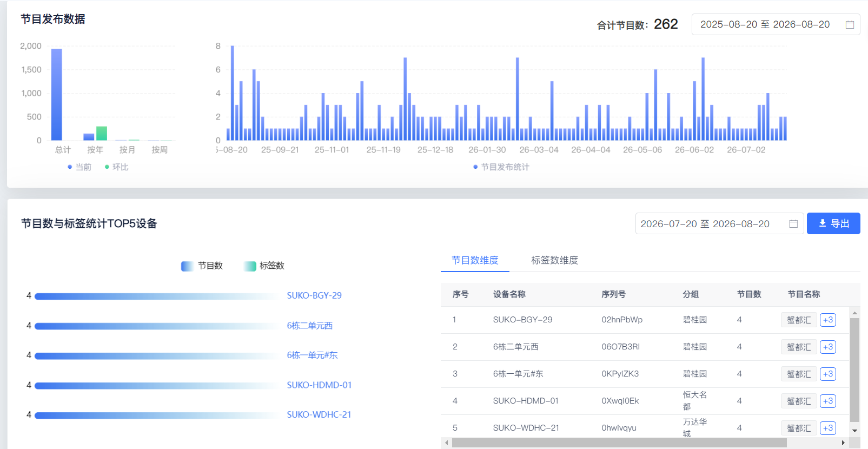
Task: Expand +3 tags for SUKO-HDMD-01 row
Action: (x=828, y=401)
